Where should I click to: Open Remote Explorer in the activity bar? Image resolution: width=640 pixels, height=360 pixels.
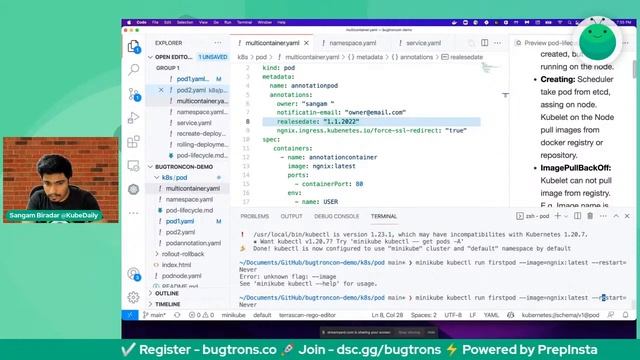point(133,165)
